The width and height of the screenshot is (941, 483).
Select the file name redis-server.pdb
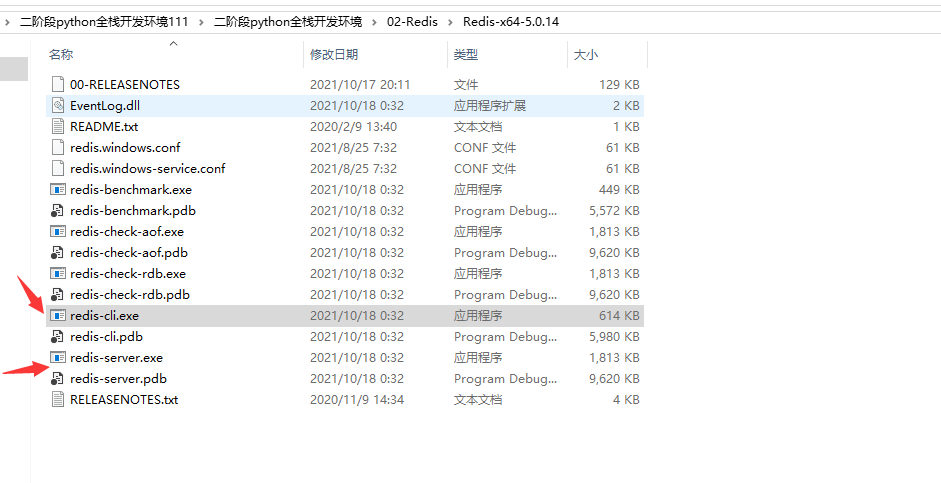[118, 379]
